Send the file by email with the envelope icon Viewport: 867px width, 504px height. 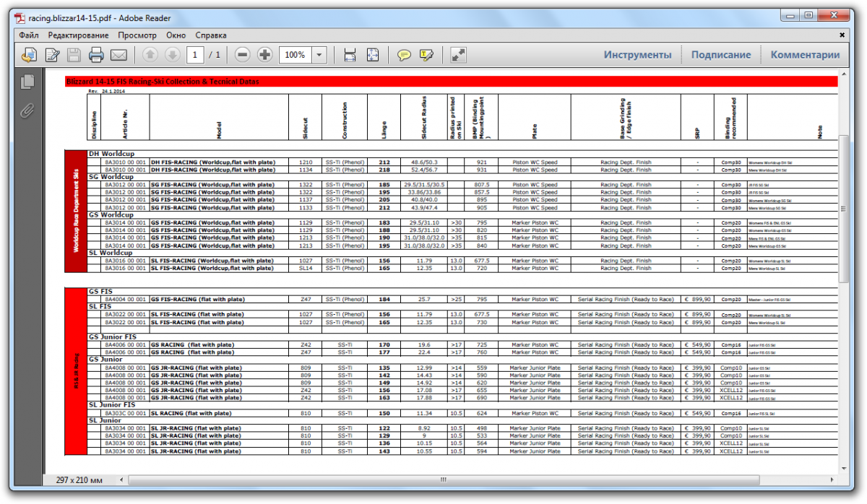(118, 55)
